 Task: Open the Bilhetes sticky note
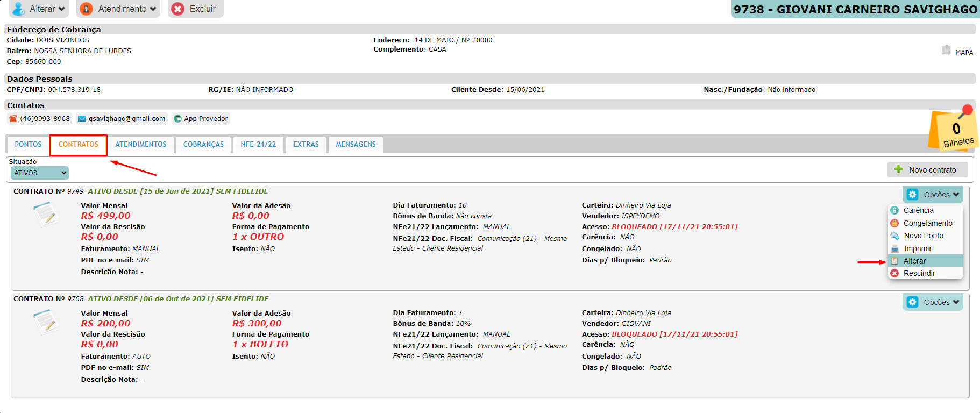point(954,130)
